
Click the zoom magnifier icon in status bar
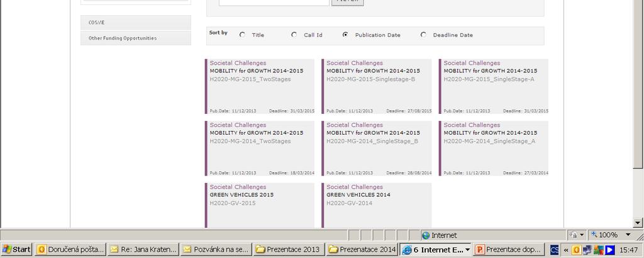pyautogui.click(x=594, y=235)
